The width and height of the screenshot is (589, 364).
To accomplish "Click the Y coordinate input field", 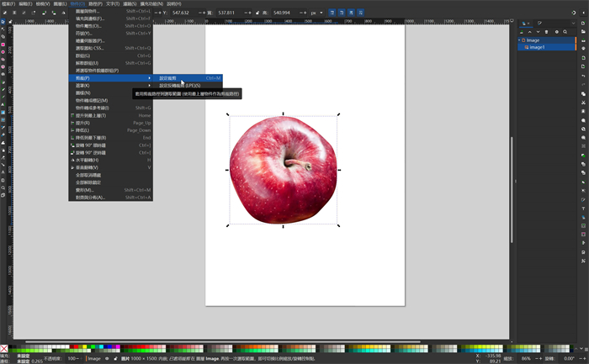I will pyautogui.click(x=181, y=13).
